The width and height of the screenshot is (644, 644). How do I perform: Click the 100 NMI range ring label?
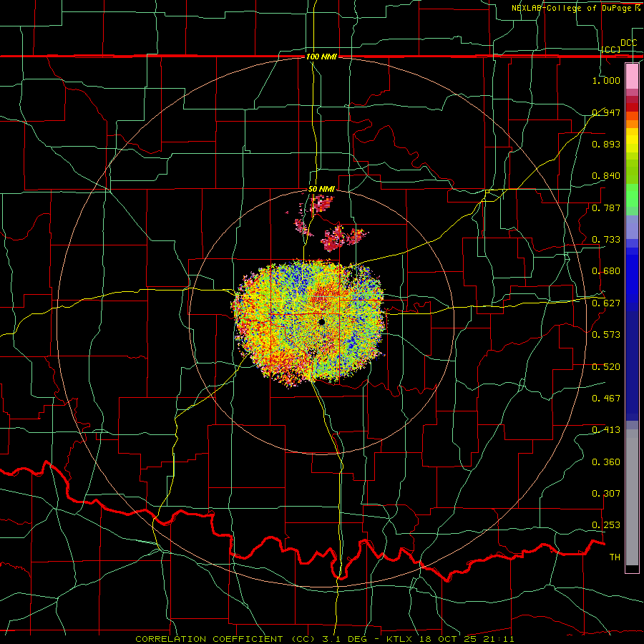click(x=321, y=57)
